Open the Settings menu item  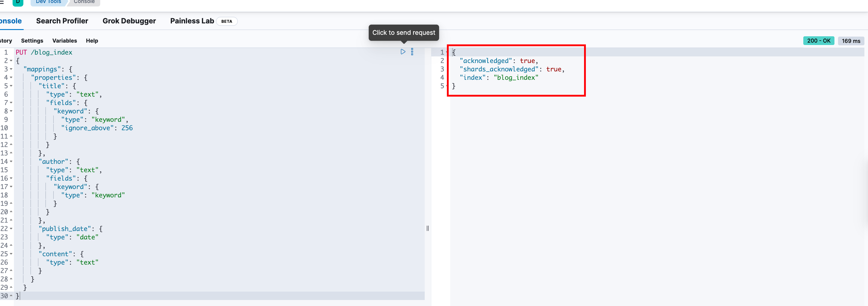32,40
